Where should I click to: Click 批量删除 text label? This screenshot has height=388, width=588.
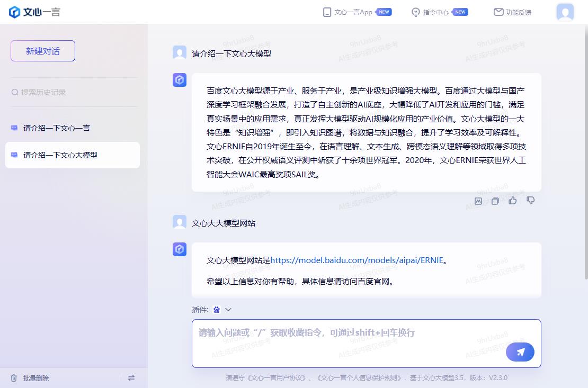tap(36, 378)
